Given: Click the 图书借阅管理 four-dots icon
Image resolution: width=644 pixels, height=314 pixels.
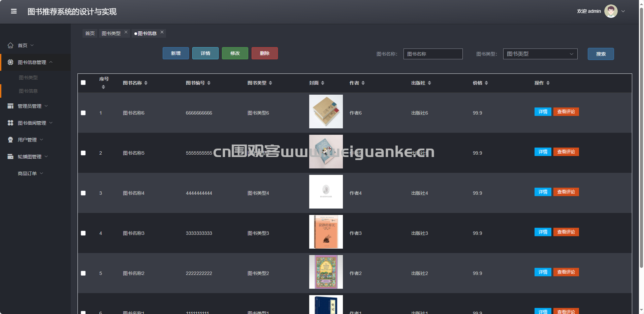Looking at the screenshot, I should click(10, 123).
